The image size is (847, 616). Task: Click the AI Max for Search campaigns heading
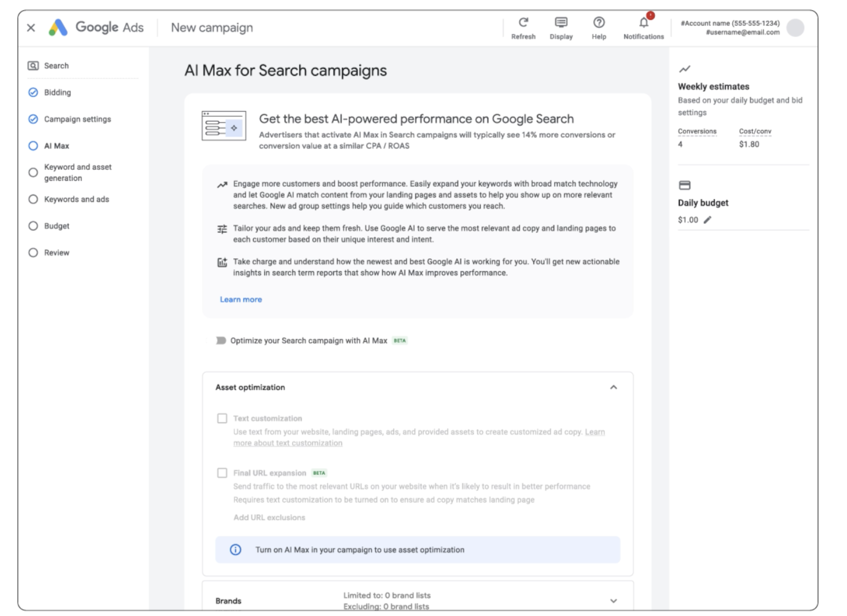tap(285, 71)
